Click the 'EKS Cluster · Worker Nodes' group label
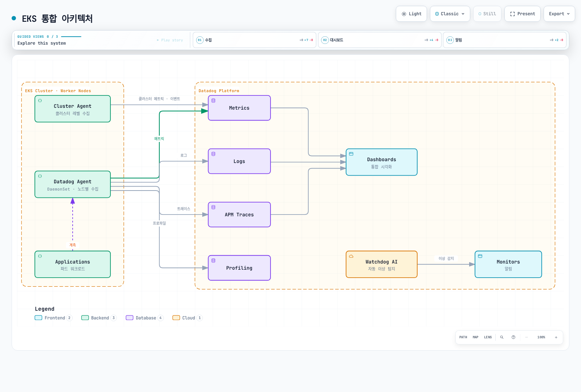Viewport: 581px width, 392px height. 58,91
